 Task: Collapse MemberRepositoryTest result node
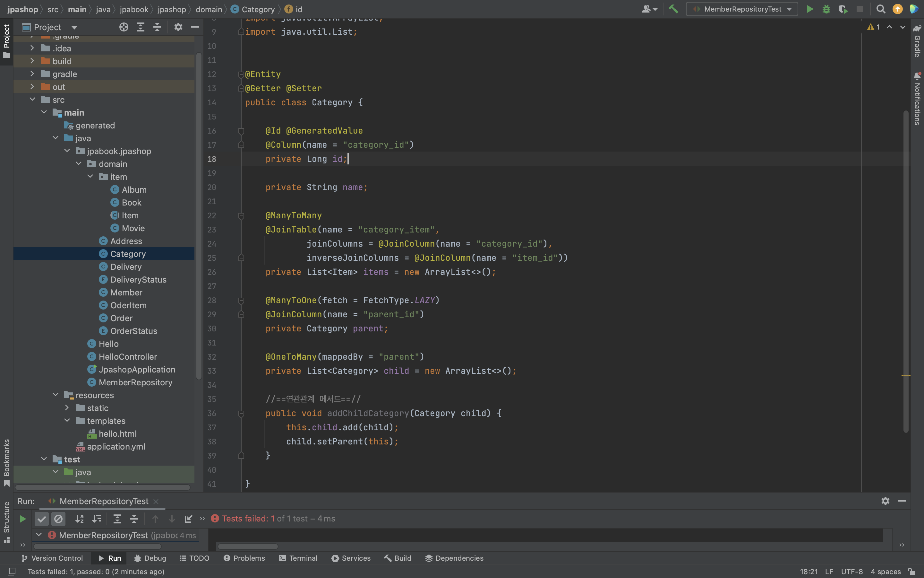[x=38, y=535]
